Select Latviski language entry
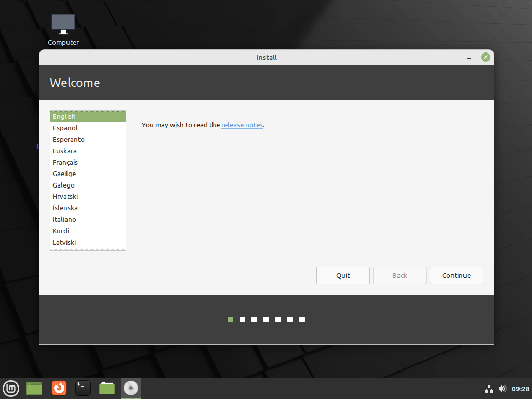The image size is (532, 399). 65,243
